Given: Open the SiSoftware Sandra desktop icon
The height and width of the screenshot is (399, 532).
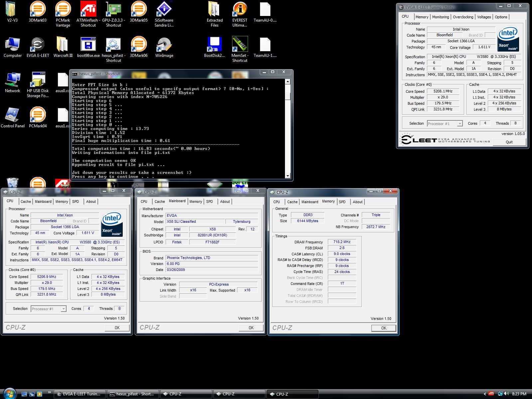Looking at the screenshot, I should tap(164, 14).
